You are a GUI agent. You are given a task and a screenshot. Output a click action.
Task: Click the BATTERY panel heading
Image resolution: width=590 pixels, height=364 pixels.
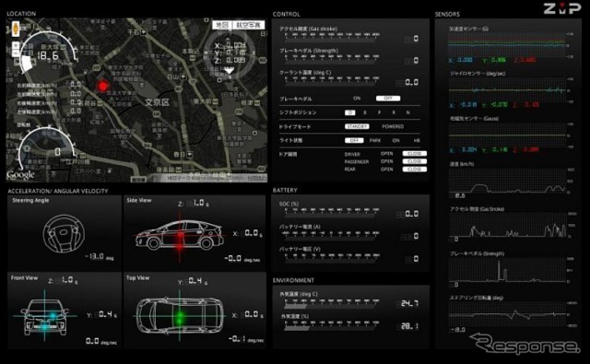[285, 190]
